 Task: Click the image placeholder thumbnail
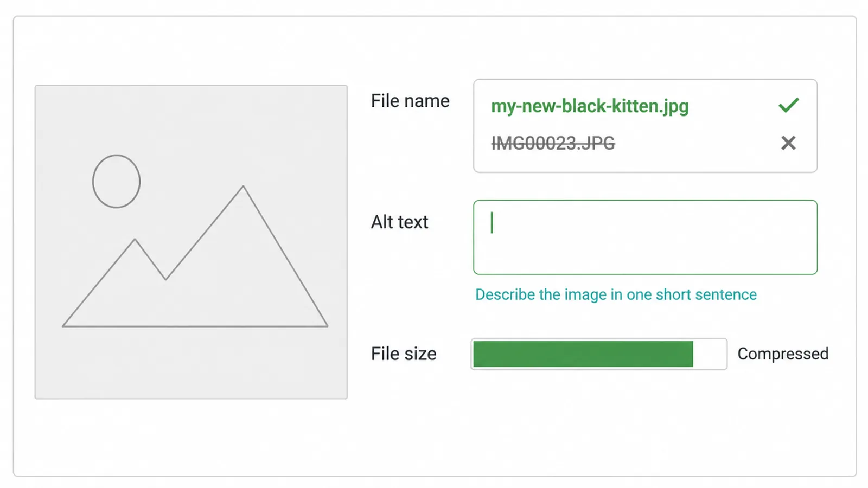pos(191,242)
